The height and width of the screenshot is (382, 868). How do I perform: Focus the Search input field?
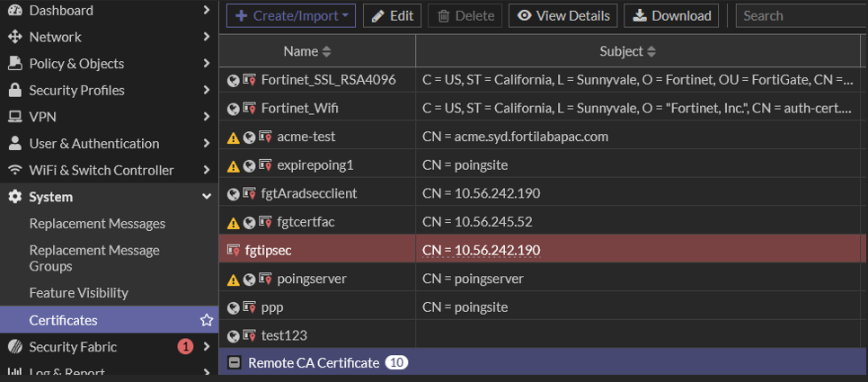click(800, 15)
